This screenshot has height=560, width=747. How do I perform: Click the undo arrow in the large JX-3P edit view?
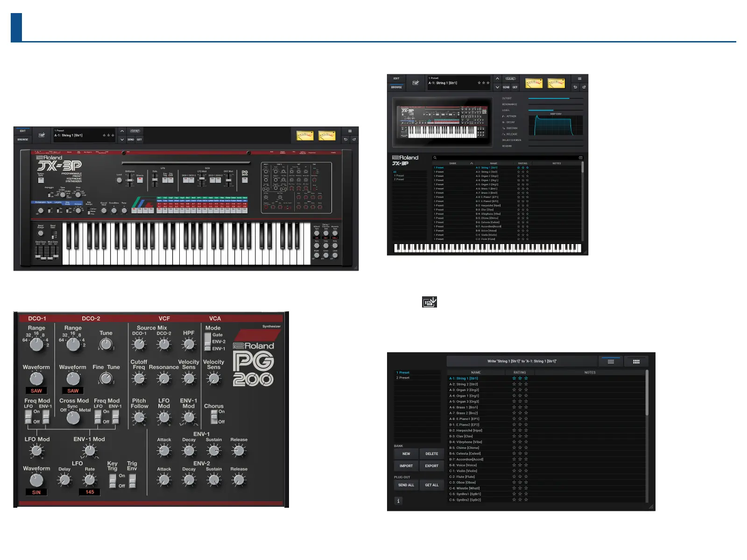click(345, 140)
